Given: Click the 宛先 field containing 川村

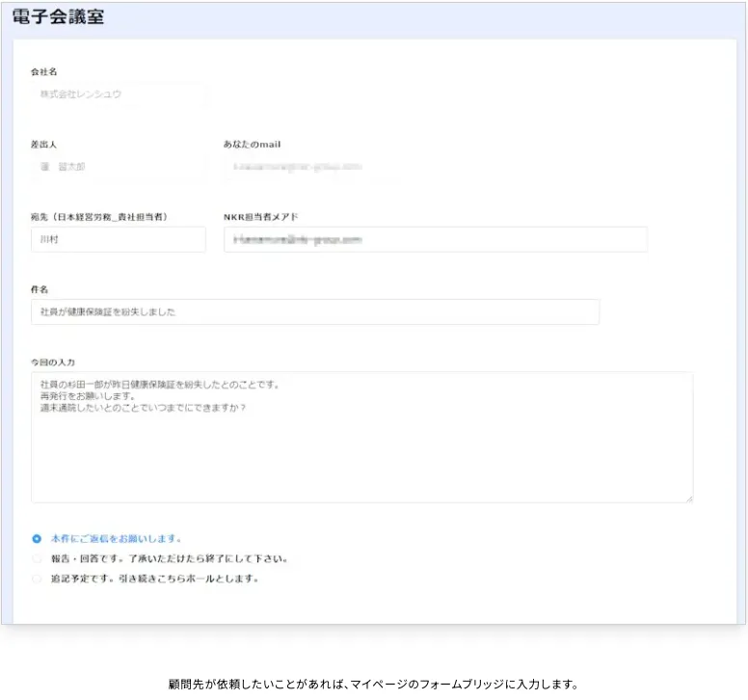Looking at the screenshot, I should tap(119, 239).
